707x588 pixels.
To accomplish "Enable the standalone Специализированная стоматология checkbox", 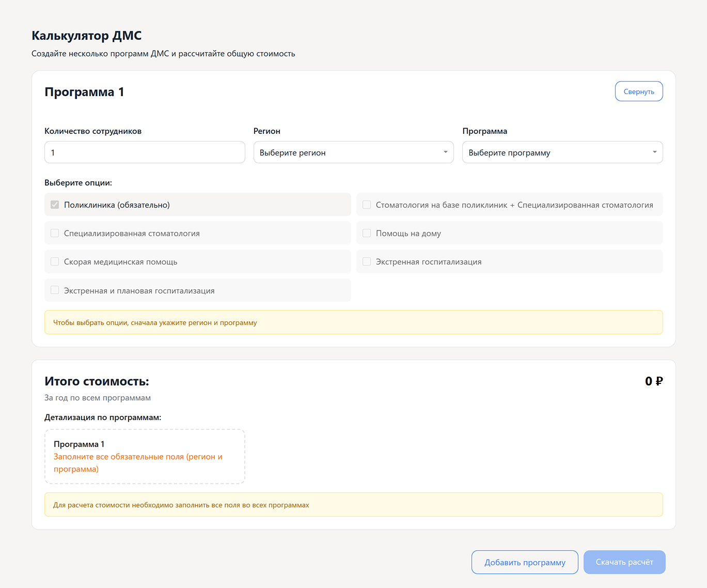I will point(55,233).
